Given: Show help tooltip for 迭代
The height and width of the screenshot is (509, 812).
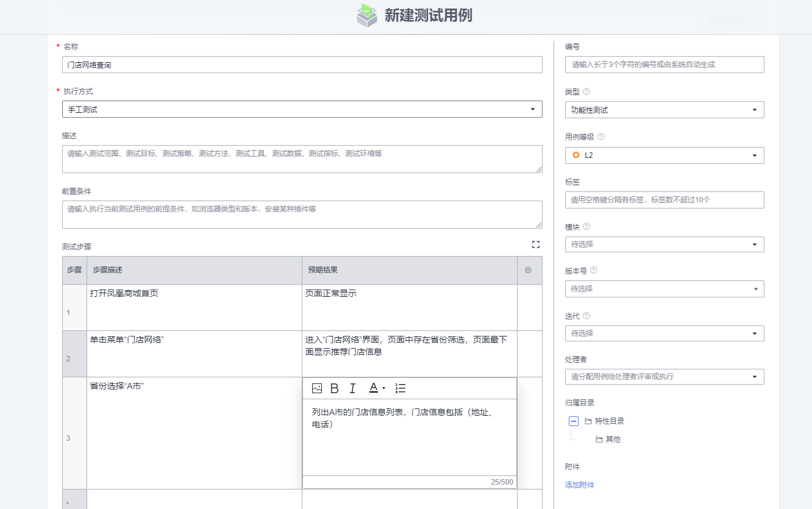Looking at the screenshot, I should [x=586, y=316].
